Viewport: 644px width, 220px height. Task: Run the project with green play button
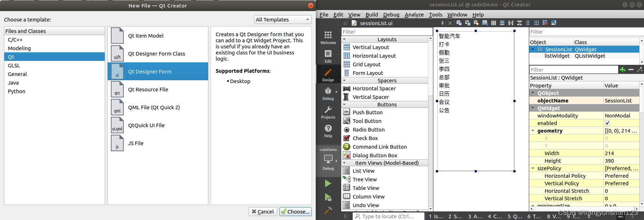[328, 183]
